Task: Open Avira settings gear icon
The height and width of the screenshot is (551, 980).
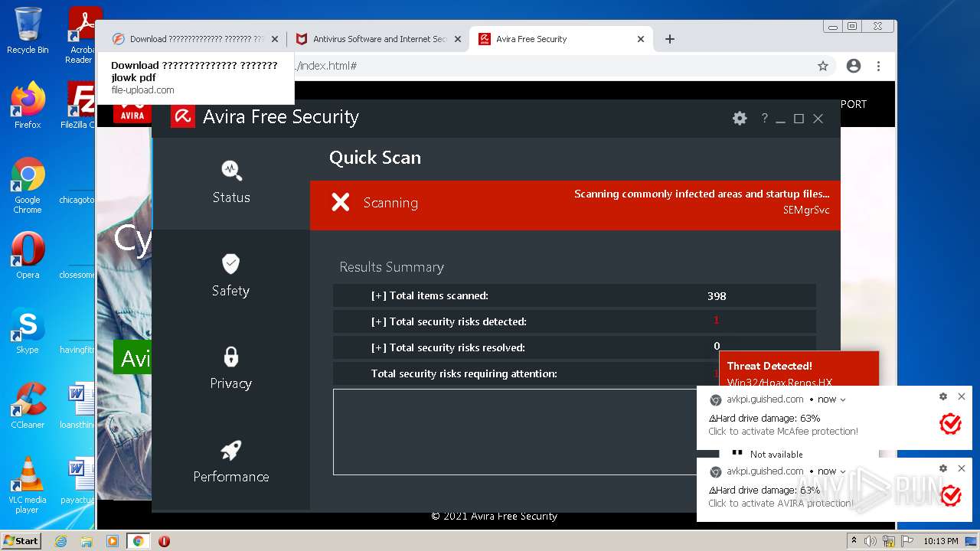Action: pos(740,119)
